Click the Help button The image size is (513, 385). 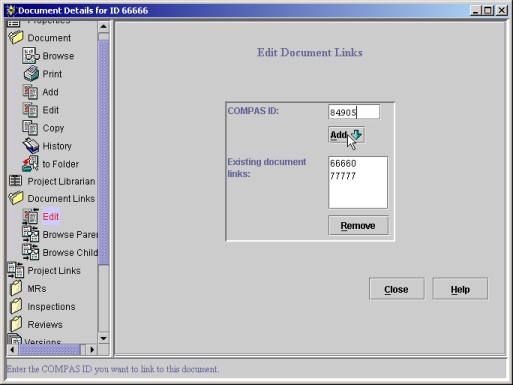click(460, 289)
